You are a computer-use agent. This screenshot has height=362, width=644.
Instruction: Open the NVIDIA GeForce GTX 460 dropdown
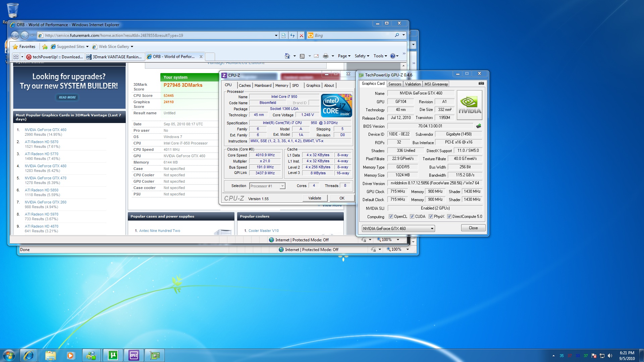click(432, 229)
